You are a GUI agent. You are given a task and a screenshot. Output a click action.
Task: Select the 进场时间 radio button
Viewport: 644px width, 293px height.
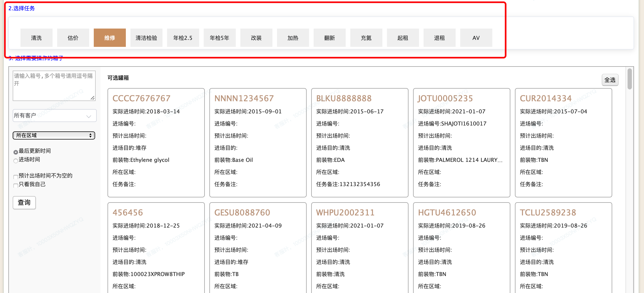click(16, 161)
